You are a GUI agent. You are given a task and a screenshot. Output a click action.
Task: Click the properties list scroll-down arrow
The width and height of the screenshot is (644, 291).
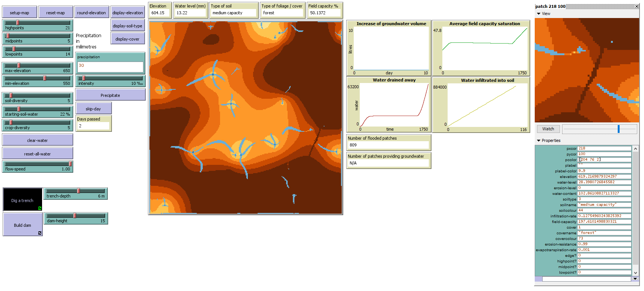point(635,273)
